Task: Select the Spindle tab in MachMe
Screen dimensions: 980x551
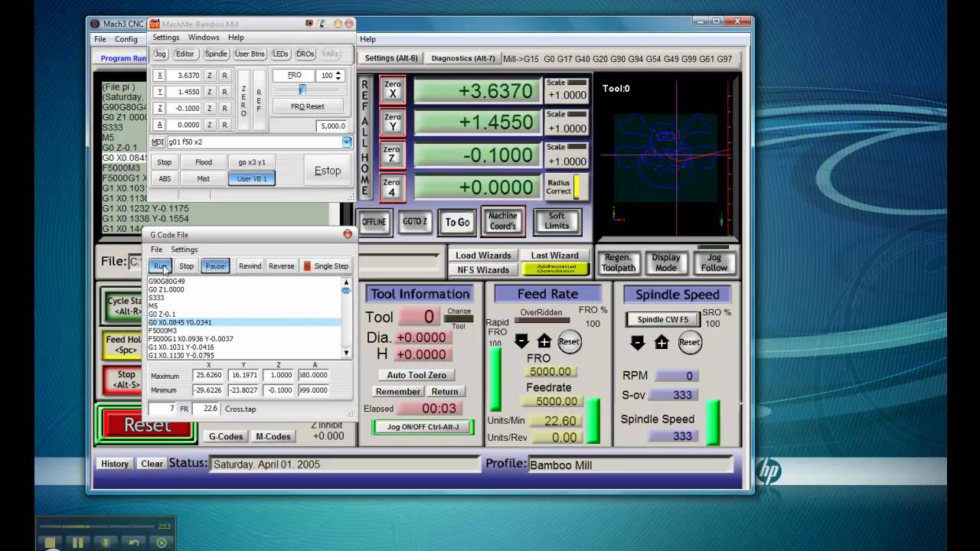Action: click(216, 54)
